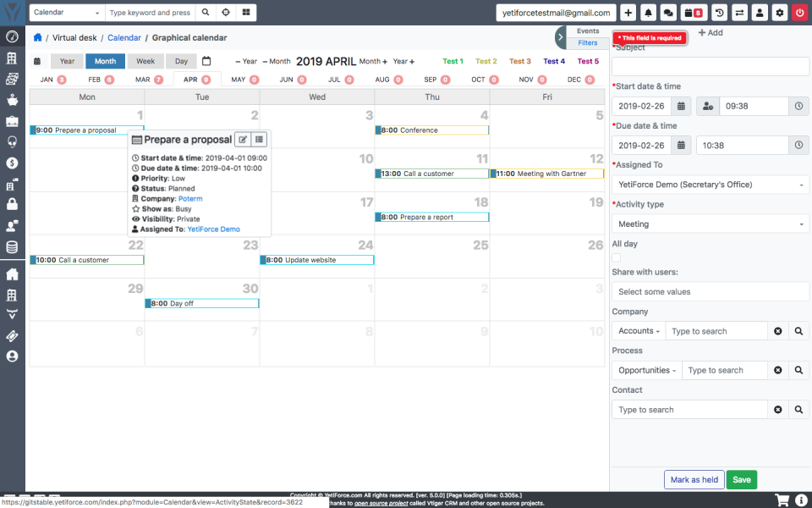Click the green Save button

[742, 479]
